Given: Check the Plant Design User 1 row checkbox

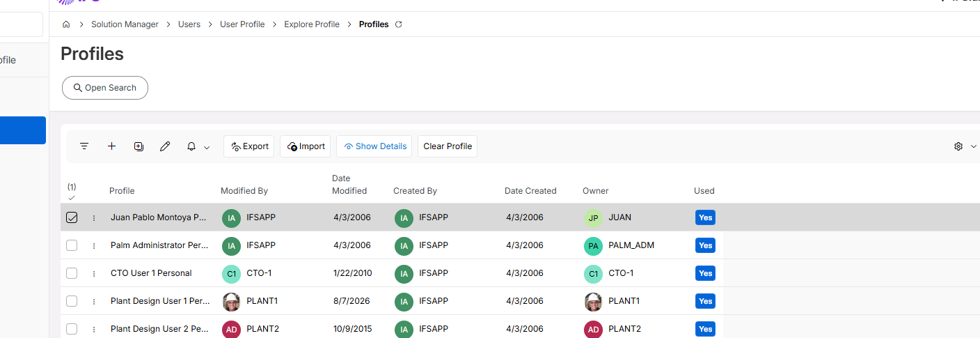Looking at the screenshot, I should tap(72, 301).
